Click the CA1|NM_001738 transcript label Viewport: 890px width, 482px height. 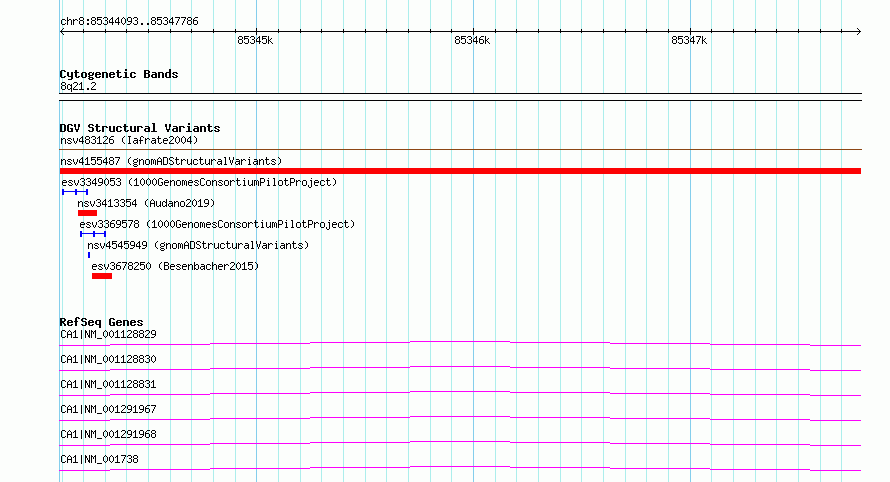pos(99,459)
